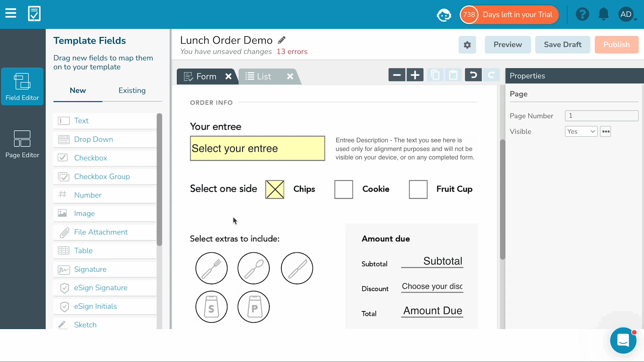Select the salt shaker icon
The image size is (644, 362).
(212, 307)
